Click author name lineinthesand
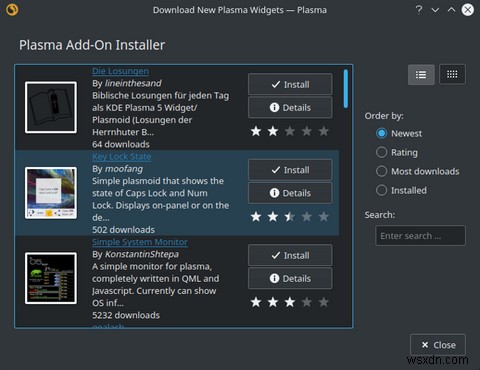 (133, 83)
